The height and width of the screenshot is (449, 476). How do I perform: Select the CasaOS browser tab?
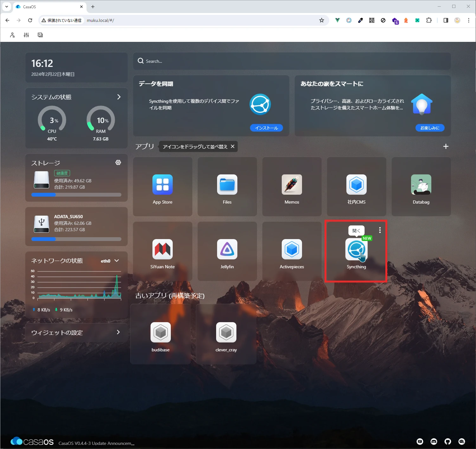(49, 7)
